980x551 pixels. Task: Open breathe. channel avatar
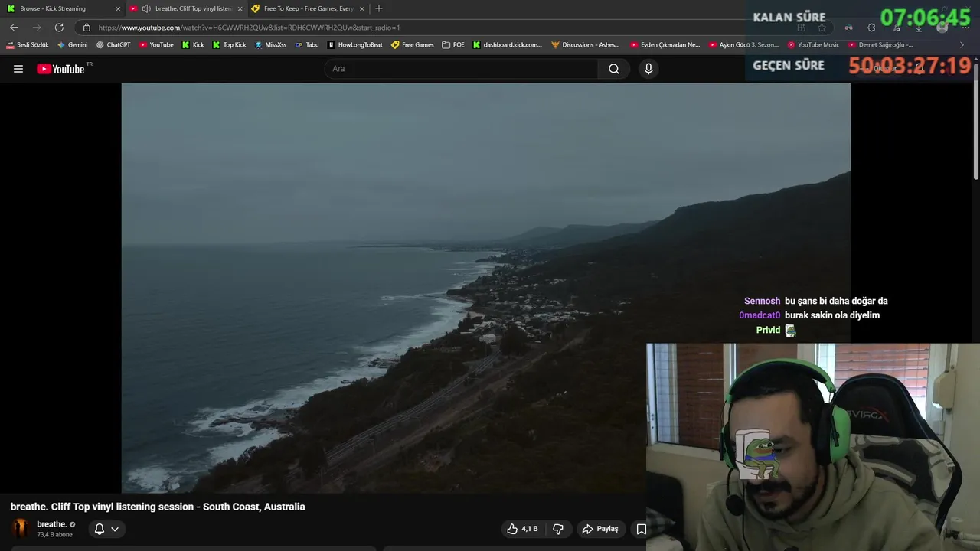point(21,529)
